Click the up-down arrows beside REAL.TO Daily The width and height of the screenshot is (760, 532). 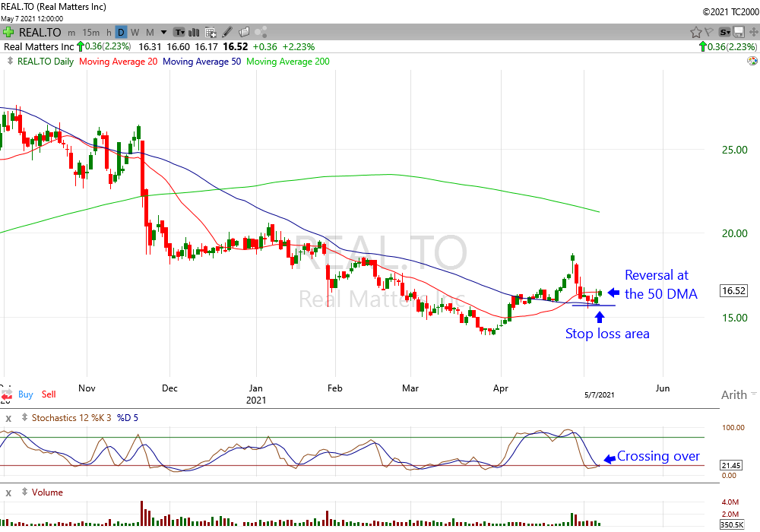(10, 61)
